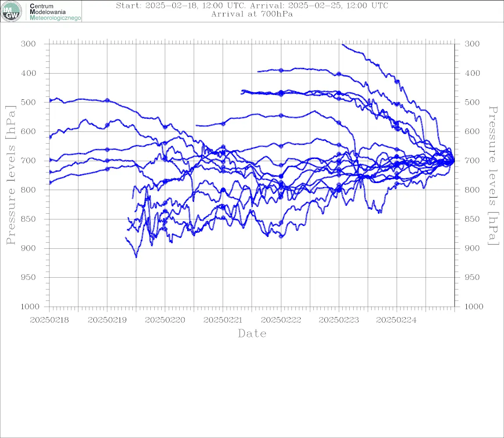This screenshot has width=504, height=438.
Task: Click the marker near 880 hPa on 20250222
Action: tap(281, 236)
